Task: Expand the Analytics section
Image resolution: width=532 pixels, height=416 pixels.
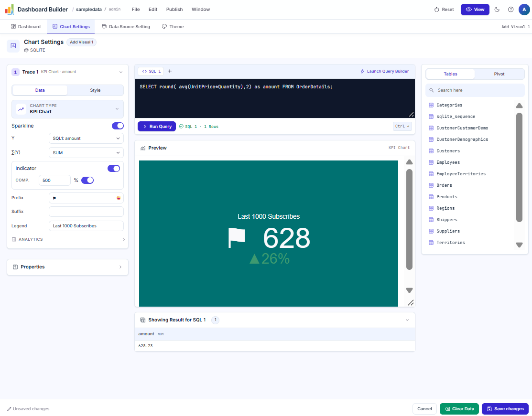Action: click(68, 239)
